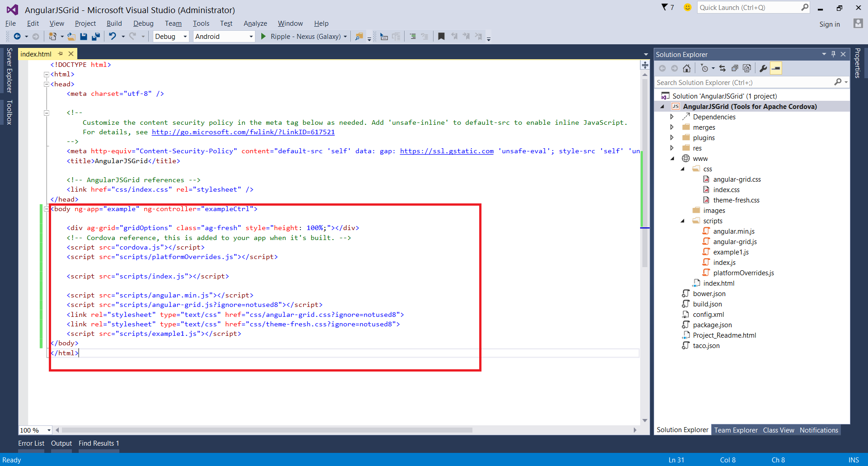Open the Analyze menu
Screen dimensions: 868x466
pyautogui.click(x=255, y=24)
